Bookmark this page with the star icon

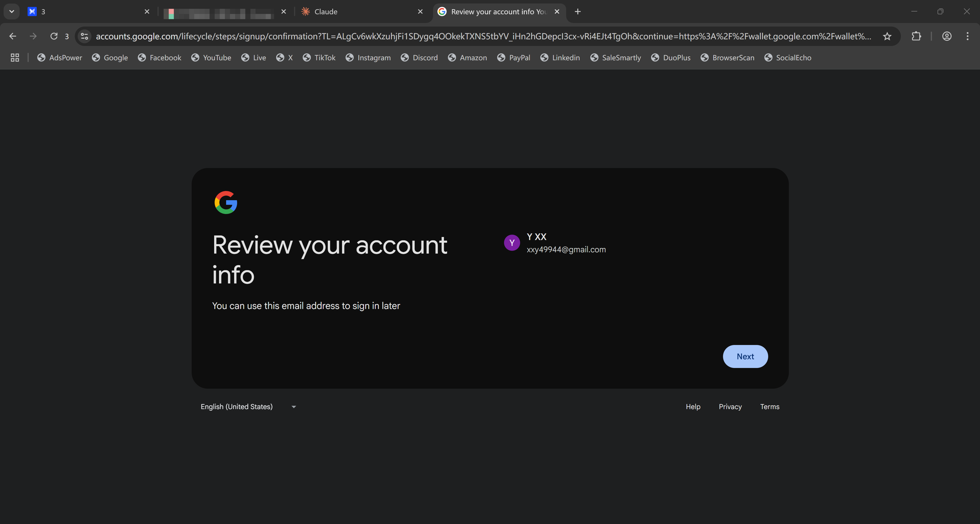[887, 36]
